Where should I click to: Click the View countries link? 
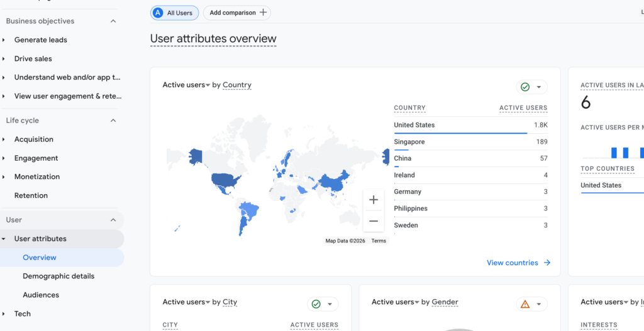coord(512,263)
